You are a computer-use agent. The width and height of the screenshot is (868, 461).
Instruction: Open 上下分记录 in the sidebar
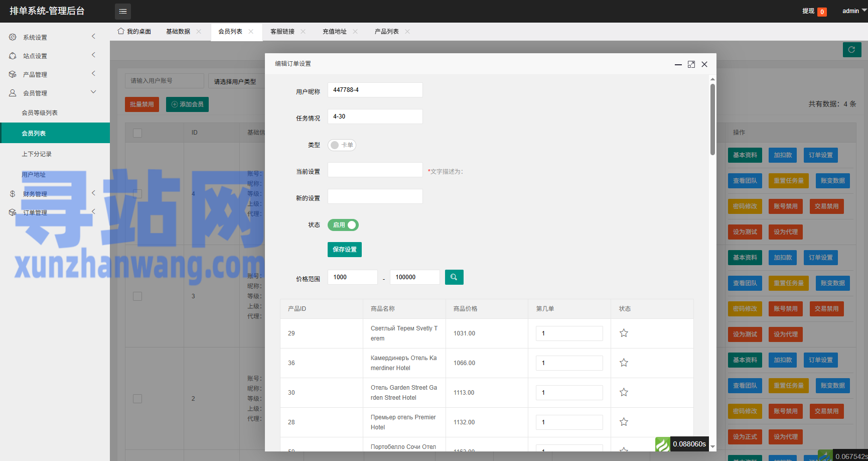[x=37, y=154]
